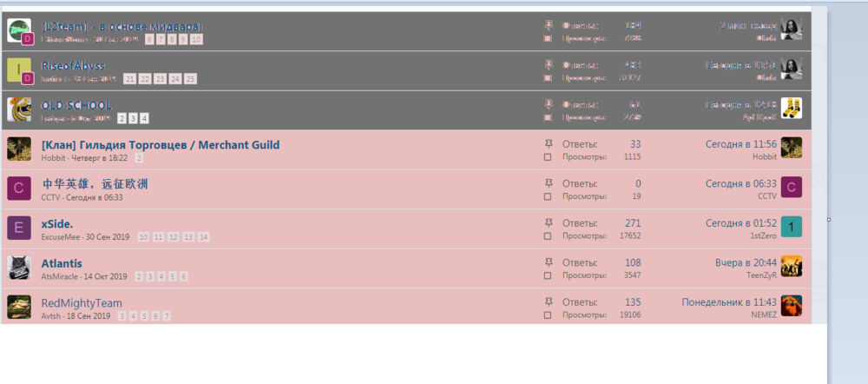Check the RedMightyTeam thread selection box
Image resolution: width=868 pixels, height=384 pixels.
click(548, 315)
